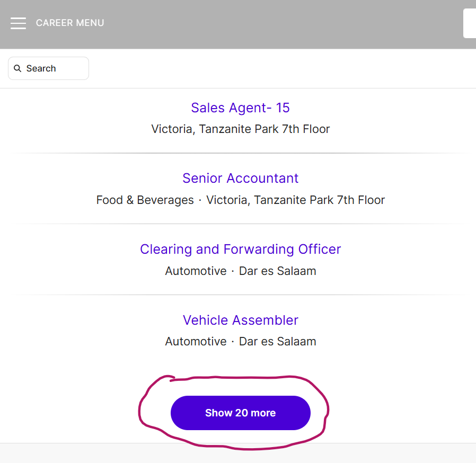
Task: Click the gray footer strip below the button
Action: [238, 453]
